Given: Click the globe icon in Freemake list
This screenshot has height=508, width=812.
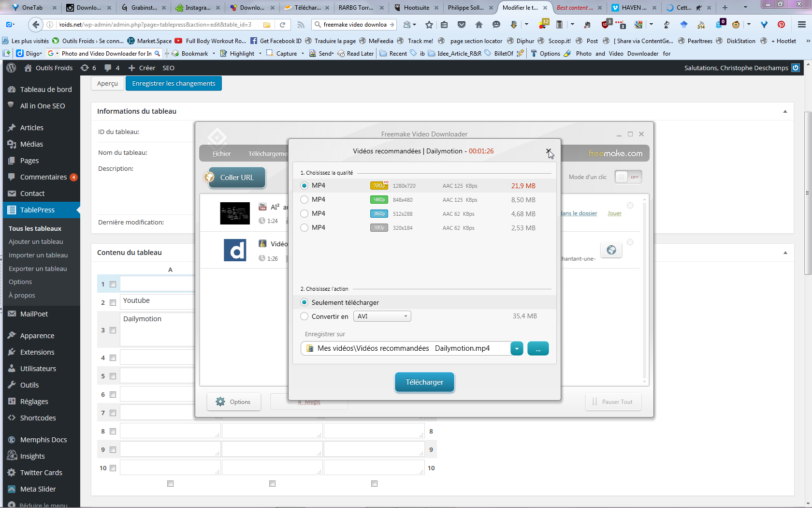Looking at the screenshot, I should [x=611, y=250].
